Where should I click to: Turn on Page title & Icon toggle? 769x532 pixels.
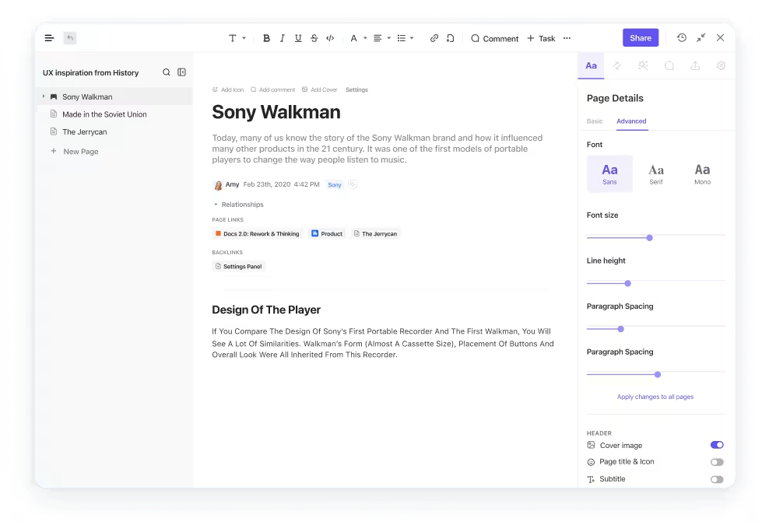717,461
